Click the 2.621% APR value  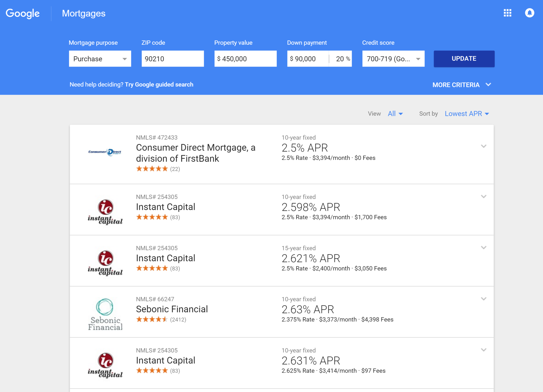tap(311, 259)
